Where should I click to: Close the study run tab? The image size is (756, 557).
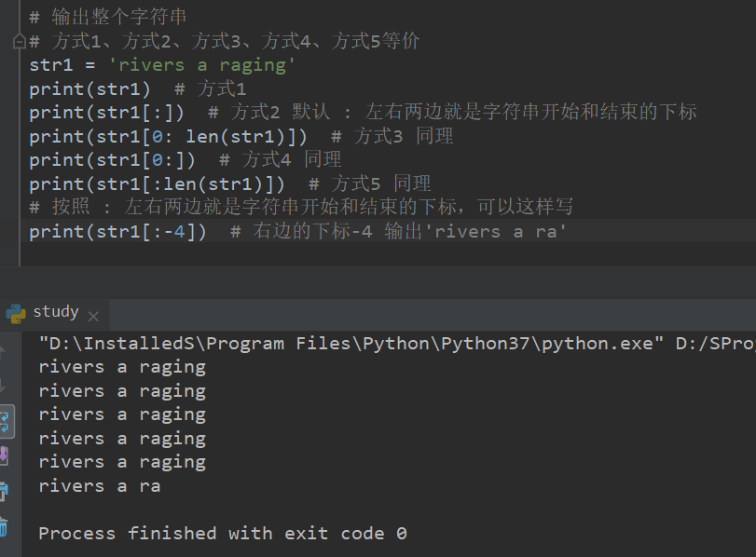tap(93, 317)
